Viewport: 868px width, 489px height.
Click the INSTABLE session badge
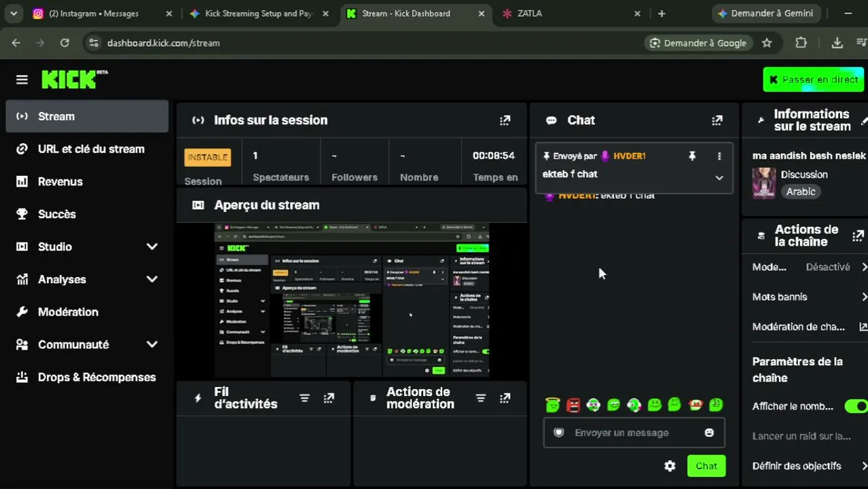click(x=207, y=158)
